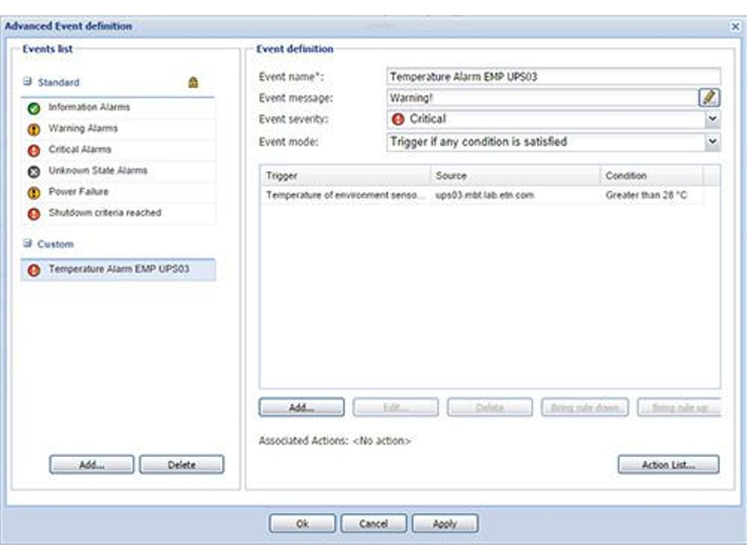Click the Warning Alarms orange icon
This screenshot has width=747, height=560.
coord(34,129)
